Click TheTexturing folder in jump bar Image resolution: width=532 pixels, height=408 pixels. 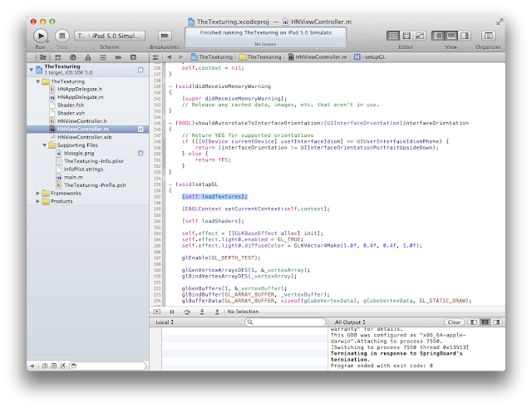click(260, 57)
